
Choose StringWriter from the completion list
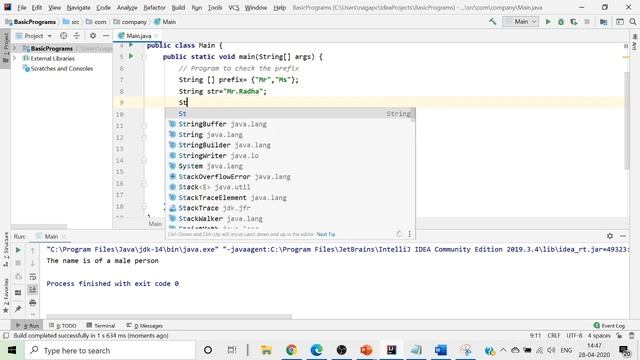click(290, 156)
